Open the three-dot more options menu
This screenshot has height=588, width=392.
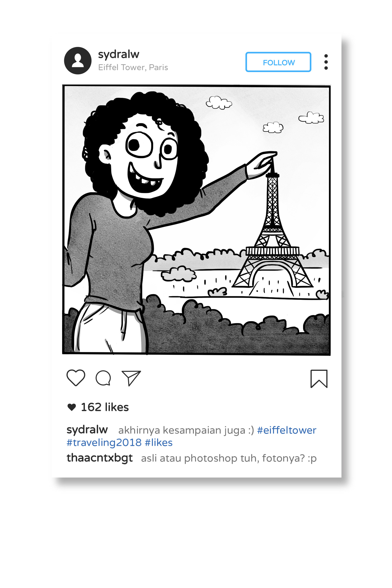(x=326, y=62)
